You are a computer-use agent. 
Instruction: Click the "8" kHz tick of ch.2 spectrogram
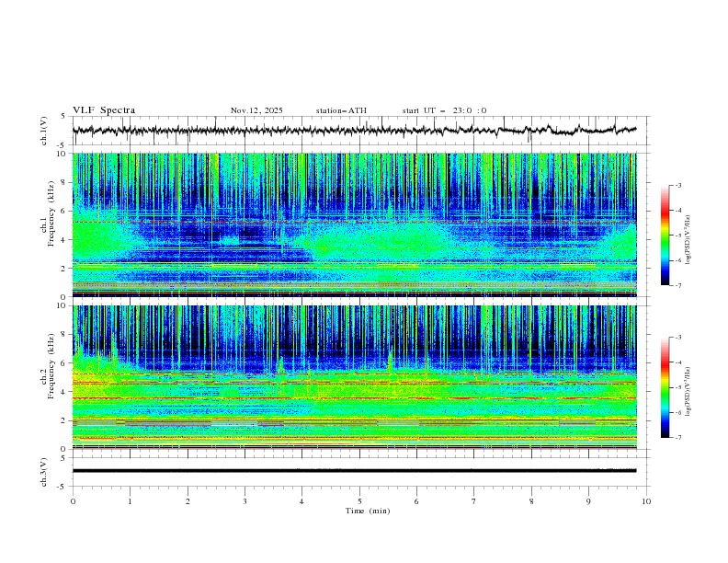[x=65, y=335]
